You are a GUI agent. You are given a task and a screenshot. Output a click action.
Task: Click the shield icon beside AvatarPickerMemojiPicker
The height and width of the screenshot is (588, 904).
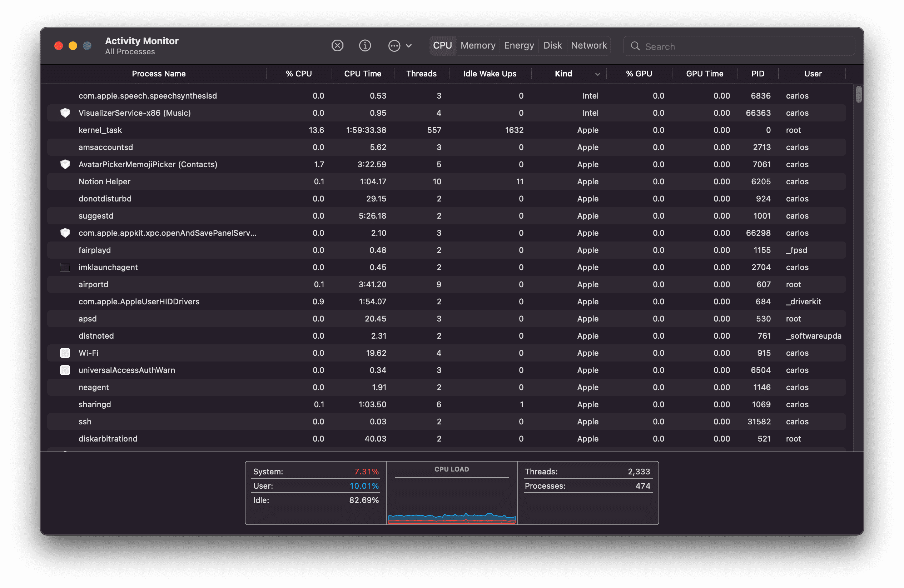(65, 164)
